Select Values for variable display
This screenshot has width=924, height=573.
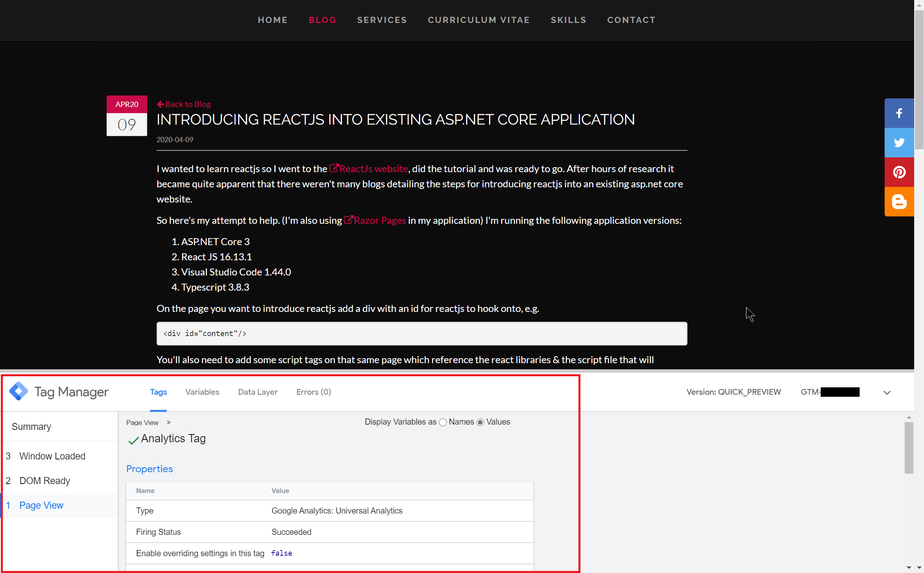point(480,422)
